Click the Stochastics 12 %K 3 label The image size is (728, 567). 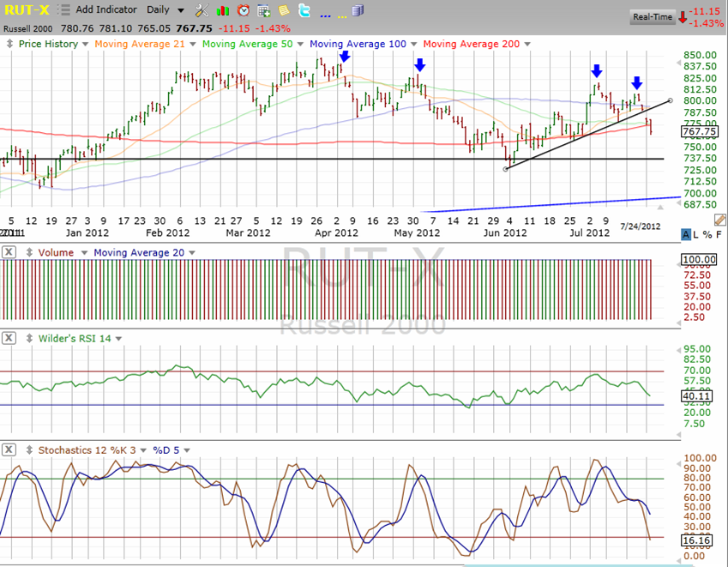(x=87, y=450)
